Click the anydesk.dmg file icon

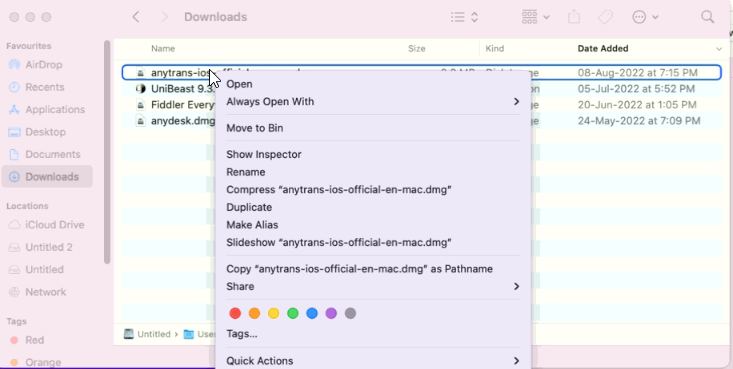point(140,121)
